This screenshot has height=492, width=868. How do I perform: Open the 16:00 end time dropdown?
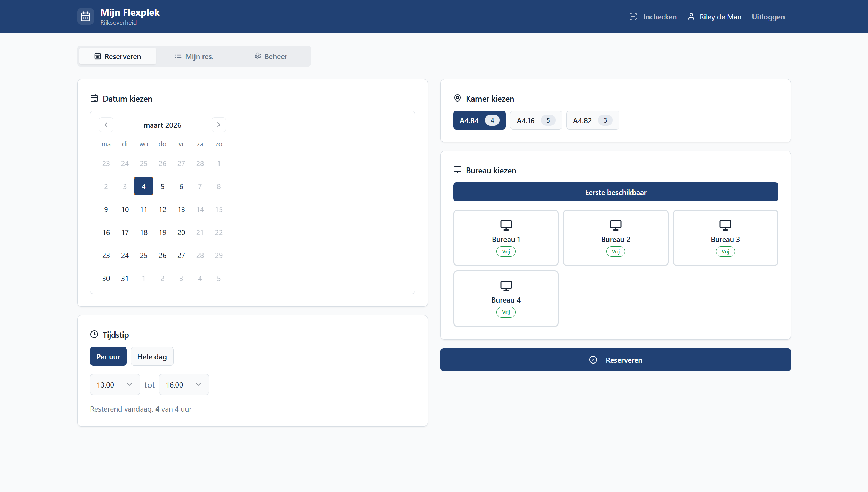click(x=184, y=385)
